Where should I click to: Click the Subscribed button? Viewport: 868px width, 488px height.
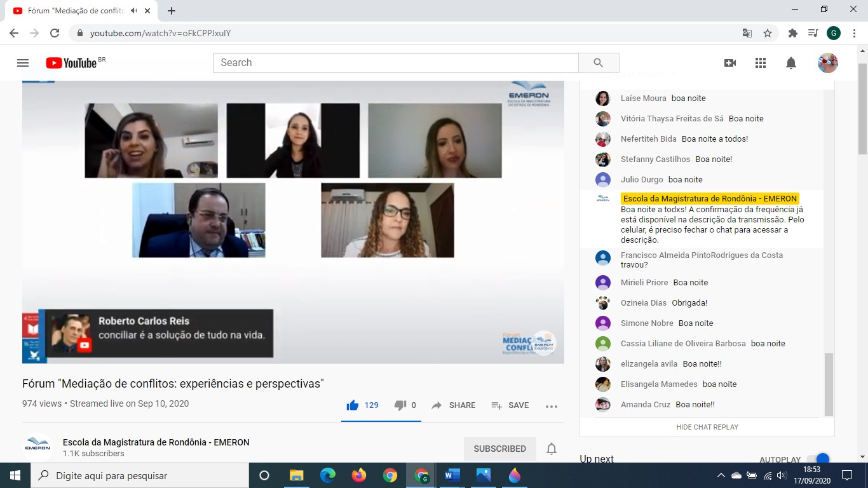click(499, 449)
